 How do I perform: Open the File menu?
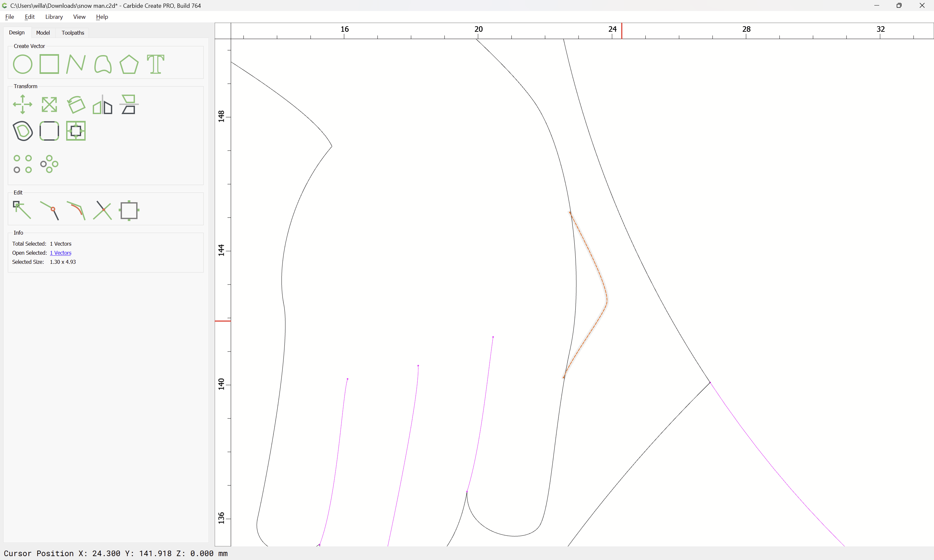(x=10, y=17)
